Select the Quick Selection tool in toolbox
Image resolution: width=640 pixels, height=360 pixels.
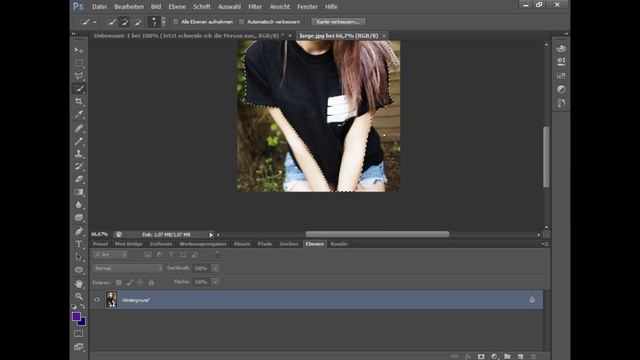[x=79, y=89]
